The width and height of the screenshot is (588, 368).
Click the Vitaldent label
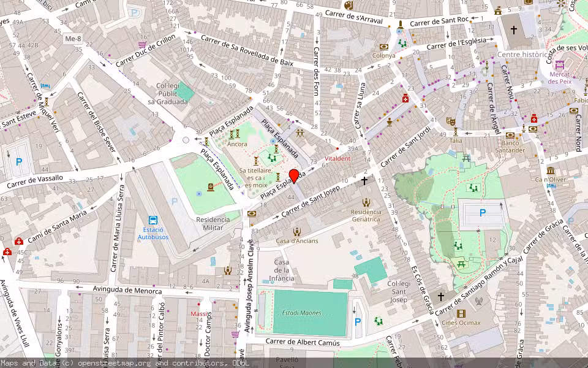pyautogui.click(x=337, y=158)
